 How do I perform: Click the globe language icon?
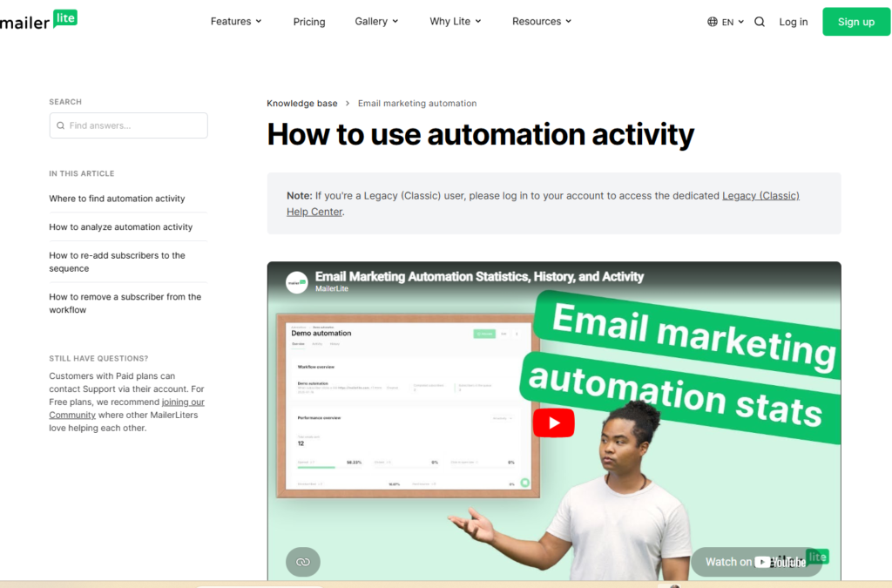coord(713,22)
